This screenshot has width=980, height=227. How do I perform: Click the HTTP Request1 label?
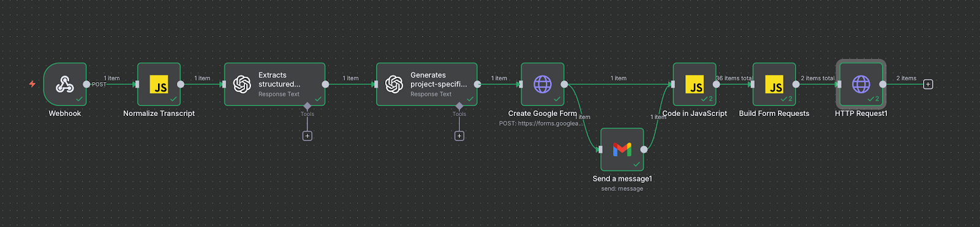coord(861,113)
